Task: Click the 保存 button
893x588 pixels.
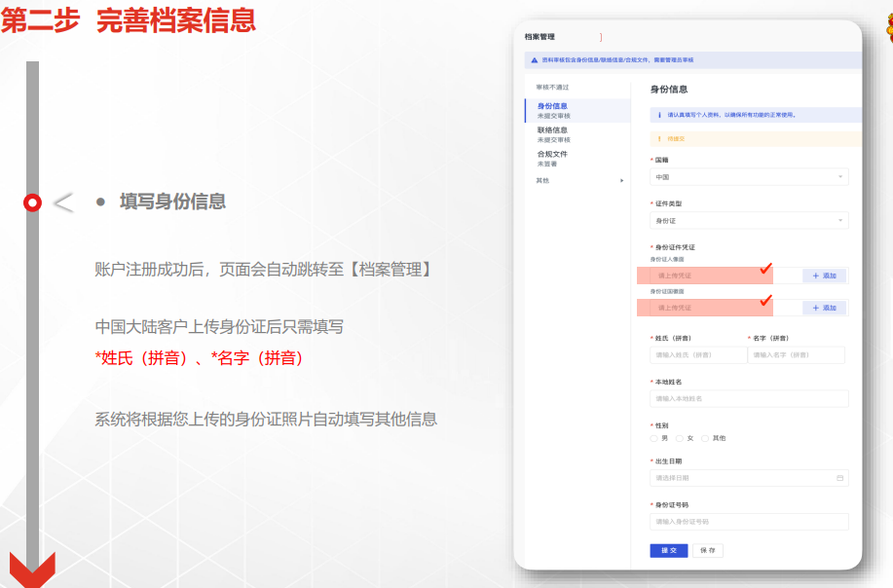Action: pos(708,550)
